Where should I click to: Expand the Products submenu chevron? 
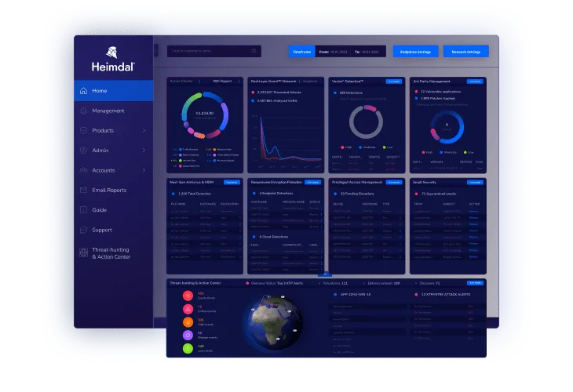coord(144,130)
